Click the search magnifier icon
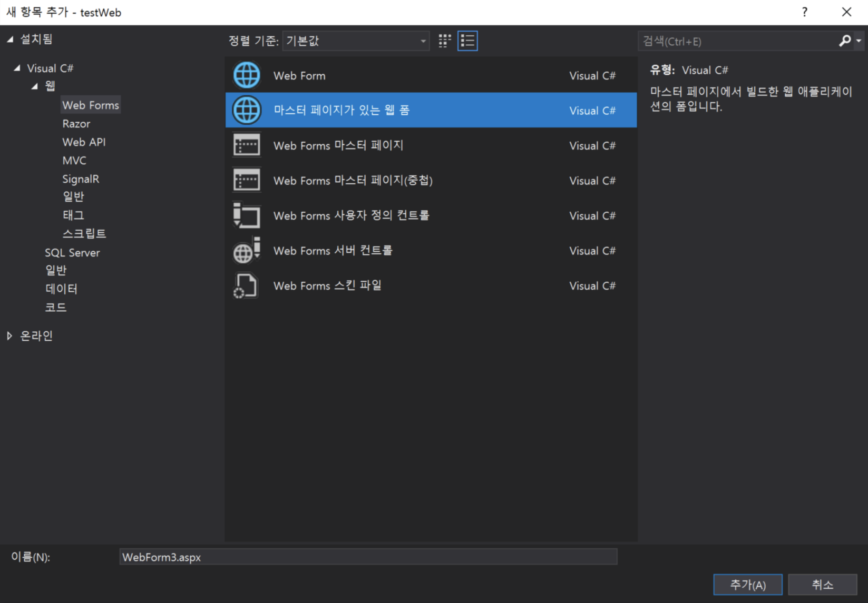Screen dimensions: 868x603 [x=844, y=41]
